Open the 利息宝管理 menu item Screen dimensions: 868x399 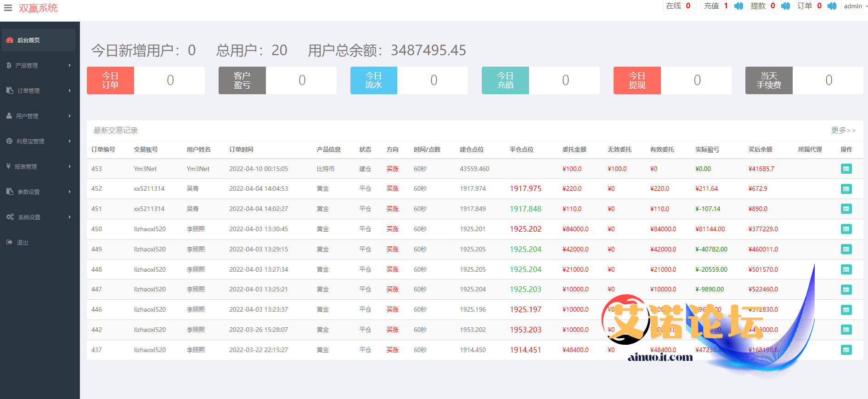tap(30, 142)
